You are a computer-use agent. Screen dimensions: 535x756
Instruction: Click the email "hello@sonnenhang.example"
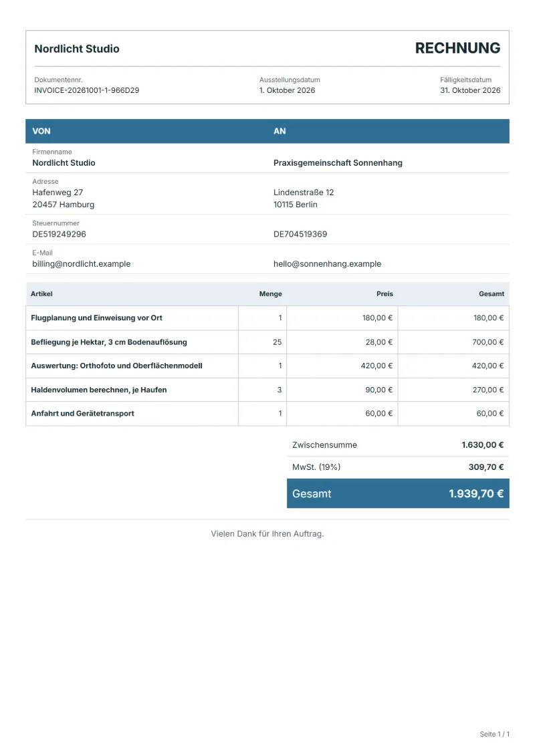(x=327, y=264)
